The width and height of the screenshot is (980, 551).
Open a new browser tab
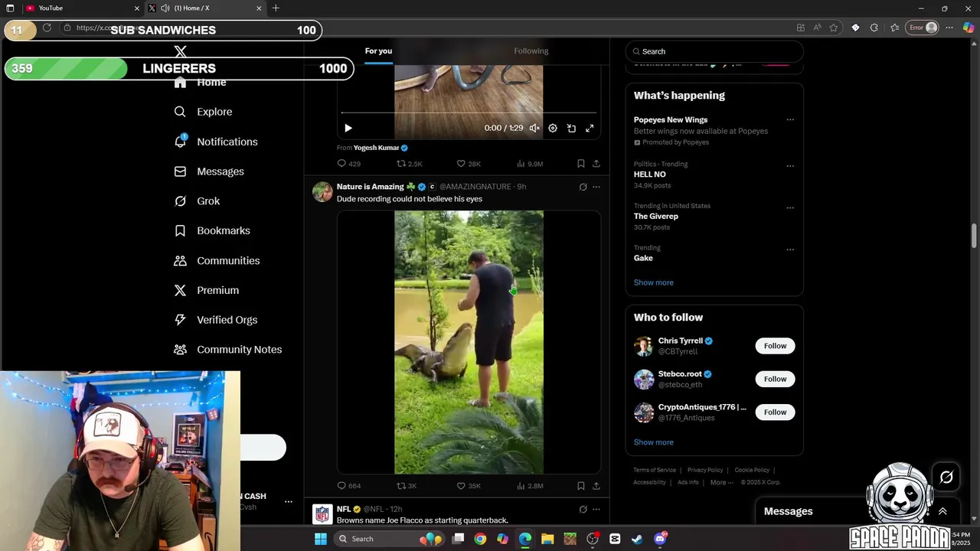276,8
